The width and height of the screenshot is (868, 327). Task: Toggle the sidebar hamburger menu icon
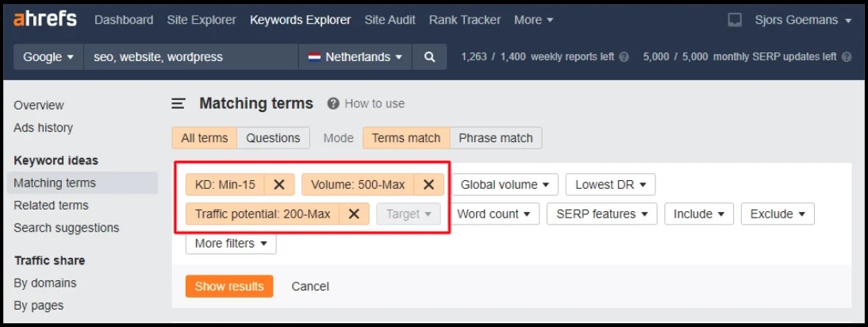[178, 103]
